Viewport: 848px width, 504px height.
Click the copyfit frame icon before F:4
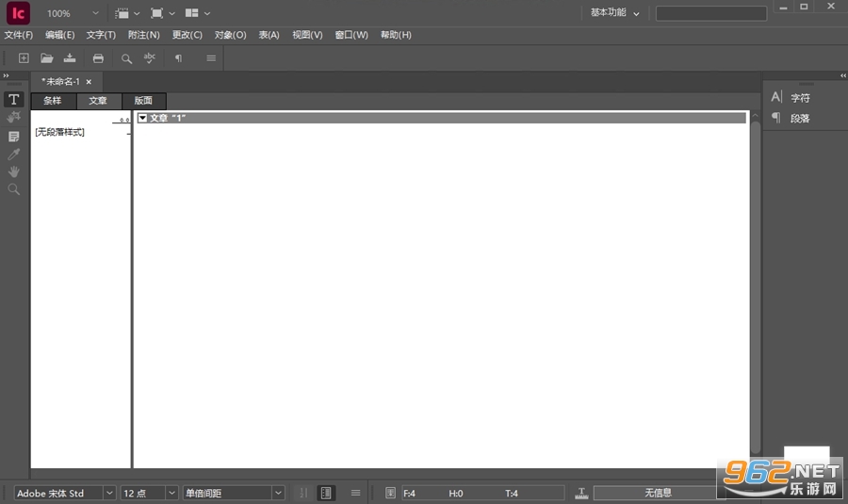pyautogui.click(x=390, y=493)
